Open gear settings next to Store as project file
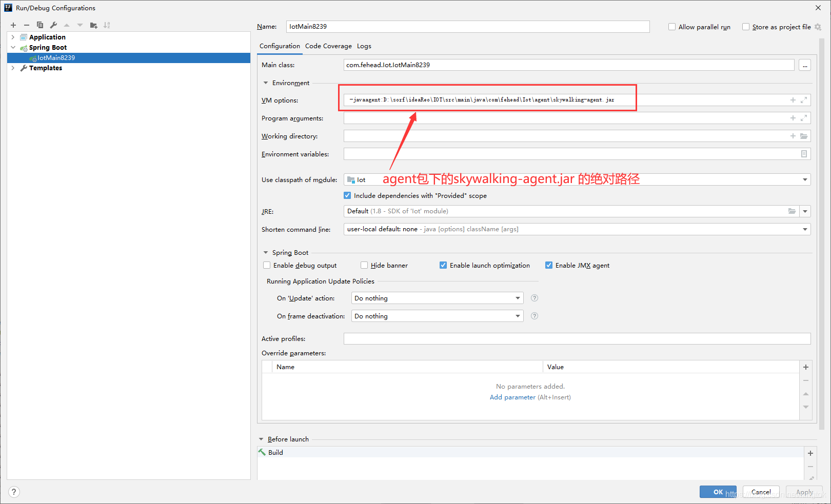 click(x=818, y=27)
